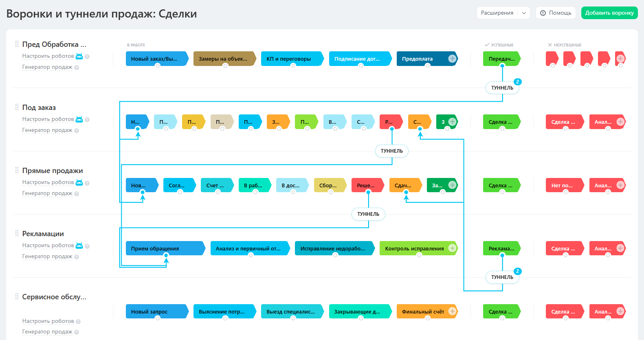Click plus on Анал... stage in Сервисное обслу... row
644x340 pixels.
coord(620,311)
